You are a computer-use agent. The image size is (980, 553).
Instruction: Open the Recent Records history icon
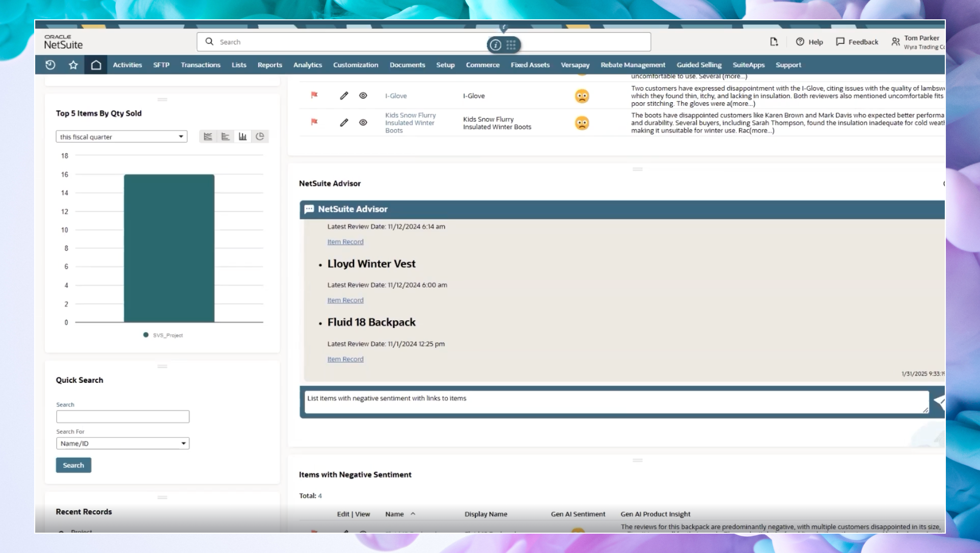click(50, 65)
